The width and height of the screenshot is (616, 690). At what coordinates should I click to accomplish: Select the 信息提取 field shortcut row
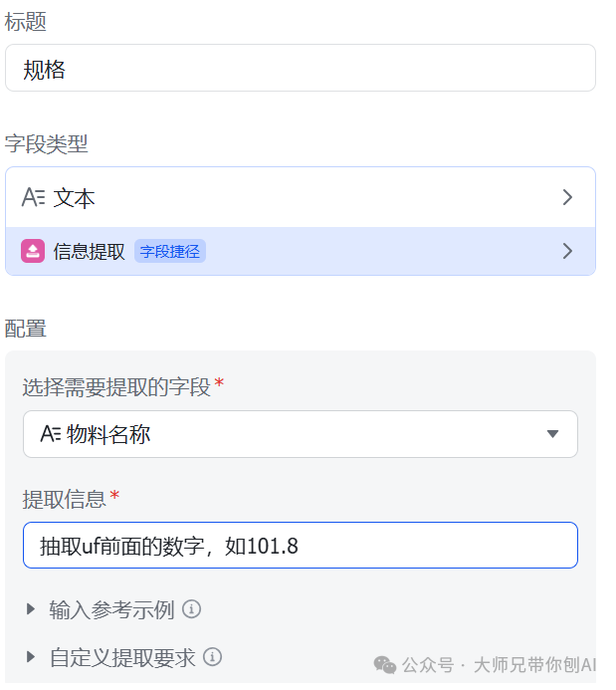click(301, 251)
